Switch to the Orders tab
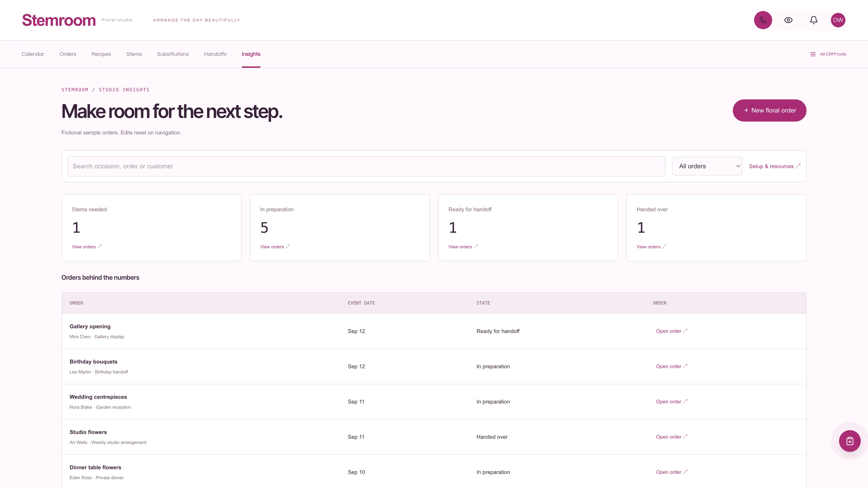Image resolution: width=868 pixels, height=488 pixels. pos(68,54)
